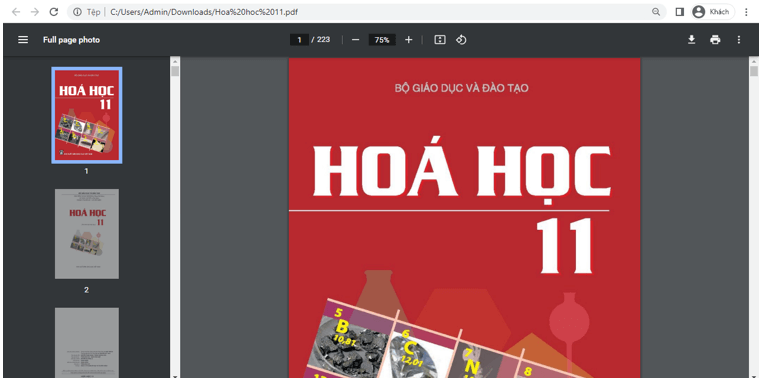
Task: Open the Chrome three-dot menu
Action: pyautogui.click(x=746, y=12)
